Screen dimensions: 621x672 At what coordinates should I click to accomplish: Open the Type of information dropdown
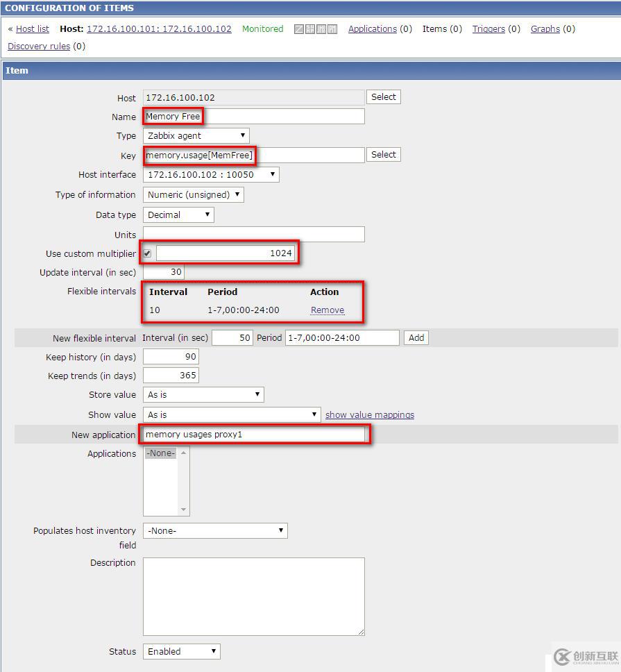tap(194, 194)
